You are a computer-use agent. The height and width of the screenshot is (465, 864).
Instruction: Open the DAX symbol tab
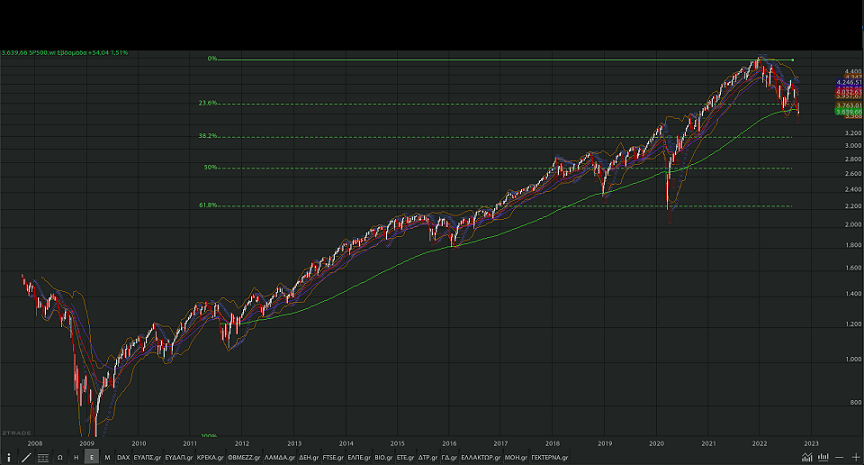coord(123,457)
